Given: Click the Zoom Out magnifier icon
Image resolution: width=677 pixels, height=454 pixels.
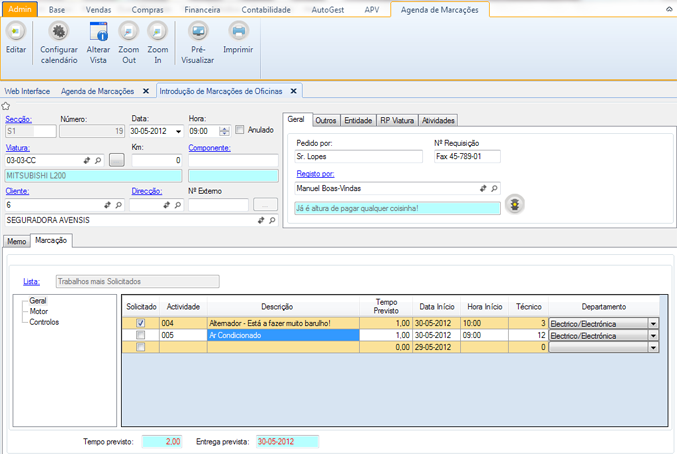Looking at the screenshot, I should point(128,31).
